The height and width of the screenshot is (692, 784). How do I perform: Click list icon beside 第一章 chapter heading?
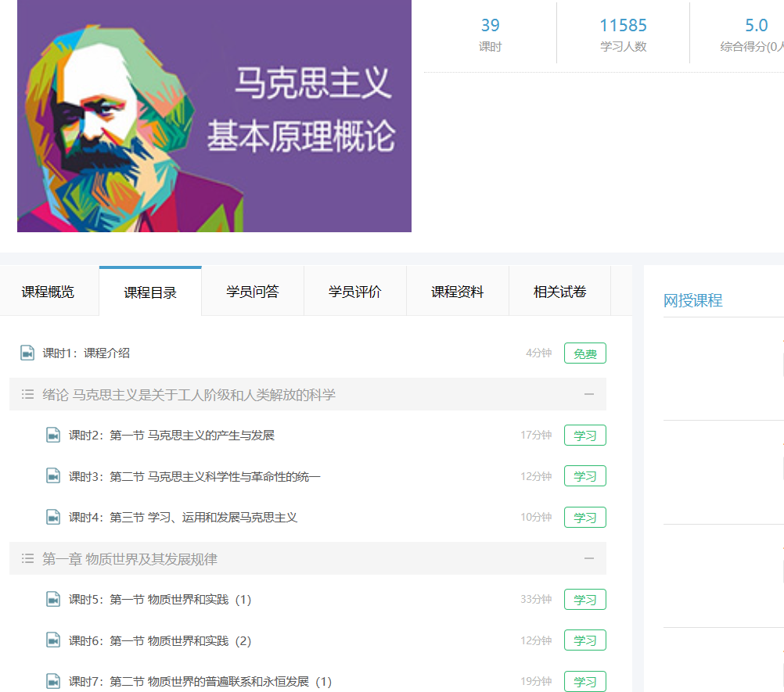pyautogui.click(x=27, y=558)
